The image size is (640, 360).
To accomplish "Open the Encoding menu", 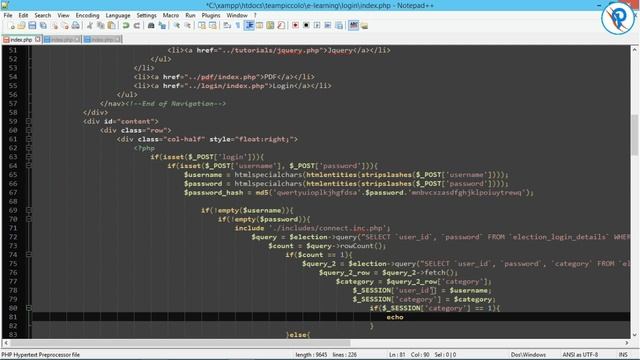I will pos(87,15).
